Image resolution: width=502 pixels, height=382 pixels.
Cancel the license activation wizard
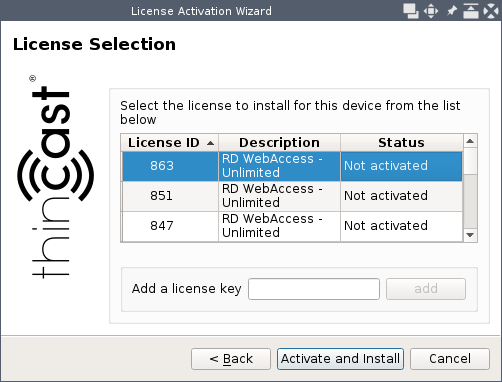[450, 359]
